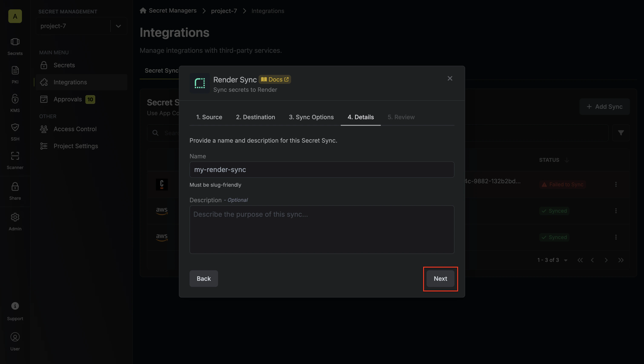Screen dimensions: 644x364
Task: Open Project Settings in the sidebar
Action: click(x=82, y=146)
